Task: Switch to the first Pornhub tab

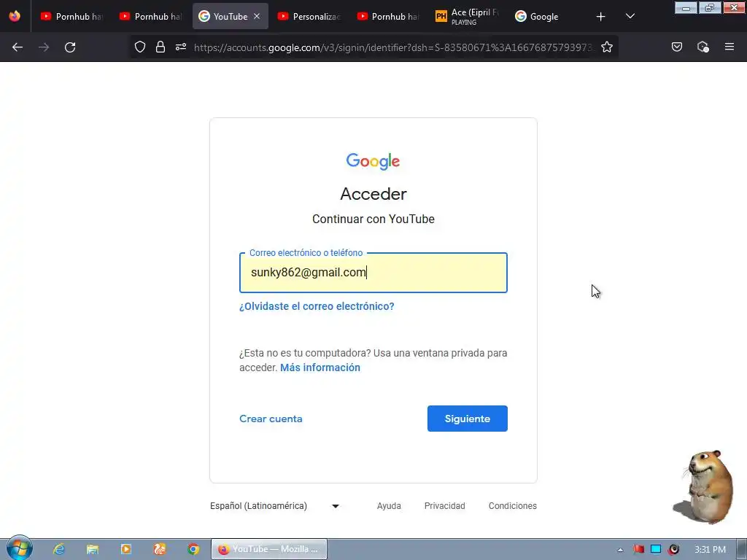Action: click(71, 16)
